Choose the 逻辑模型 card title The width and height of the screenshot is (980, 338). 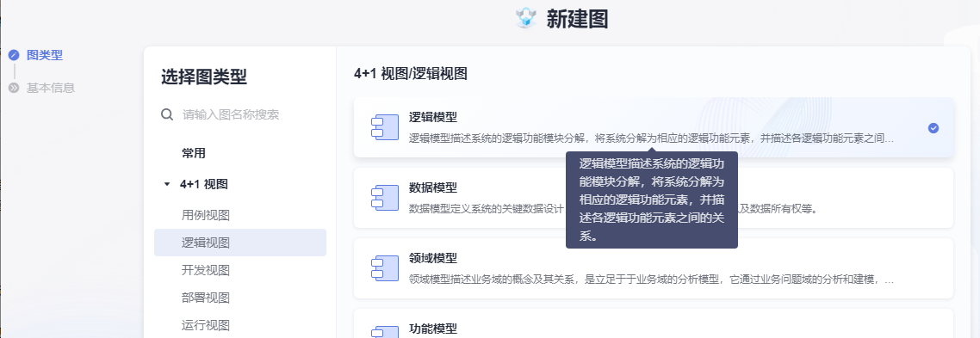433,117
